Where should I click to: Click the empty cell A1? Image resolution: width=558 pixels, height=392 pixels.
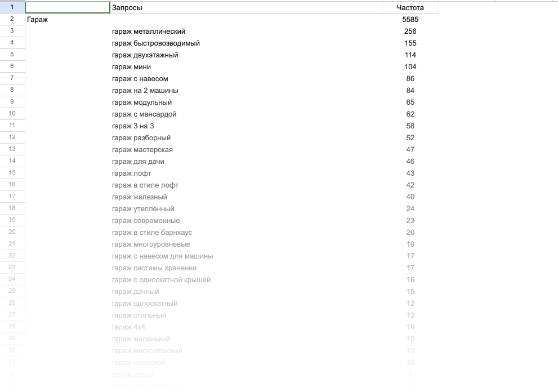click(x=68, y=7)
